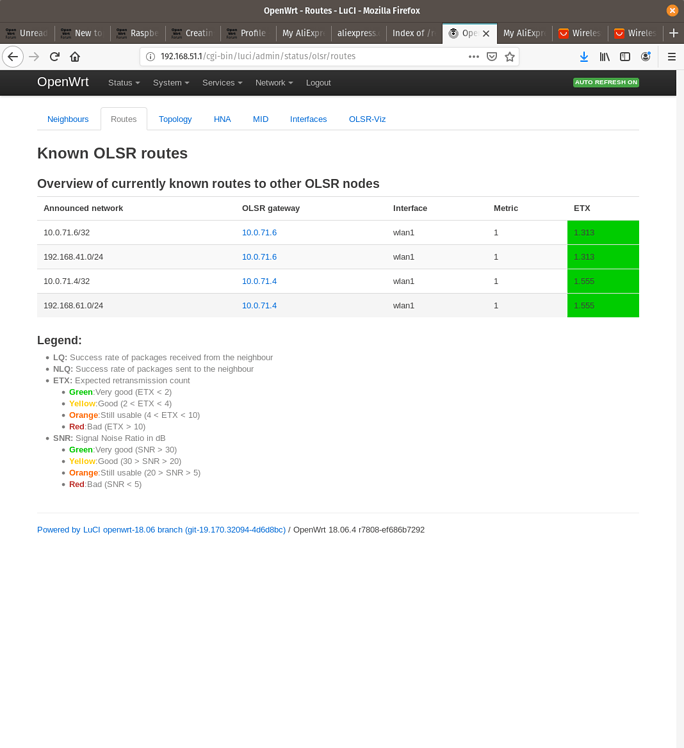Open the LuCI openwrt-18.06 branch footer link

[x=161, y=530]
